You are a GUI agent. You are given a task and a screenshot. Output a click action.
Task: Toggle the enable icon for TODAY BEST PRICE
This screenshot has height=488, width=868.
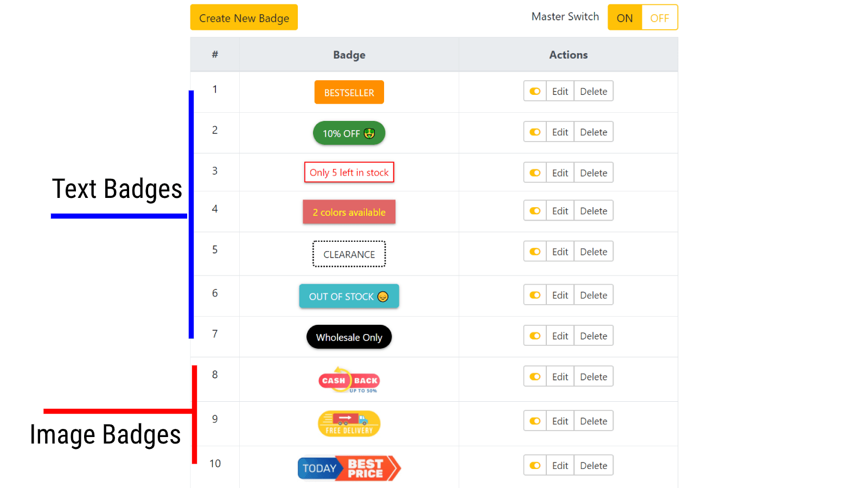pos(534,465)
